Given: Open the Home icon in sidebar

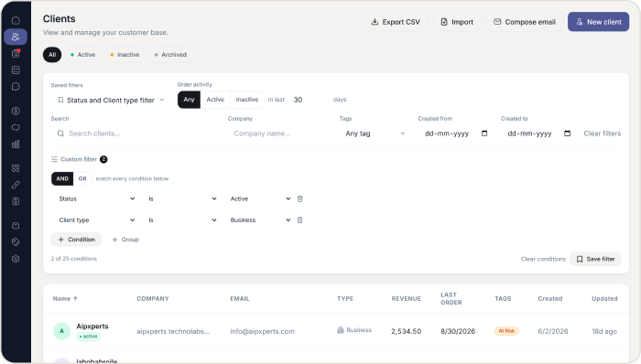Looking at the screenshot, I should coord(16,20).
